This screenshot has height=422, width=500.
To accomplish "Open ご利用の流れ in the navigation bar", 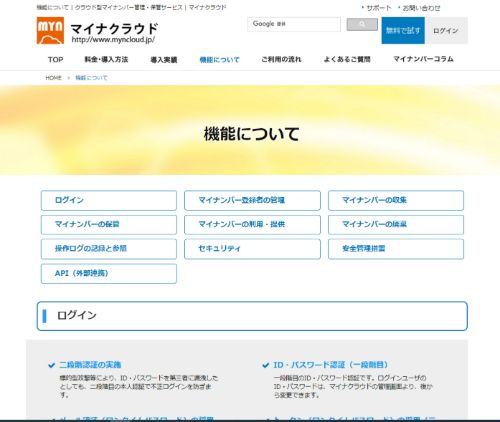I will [281, 60].
